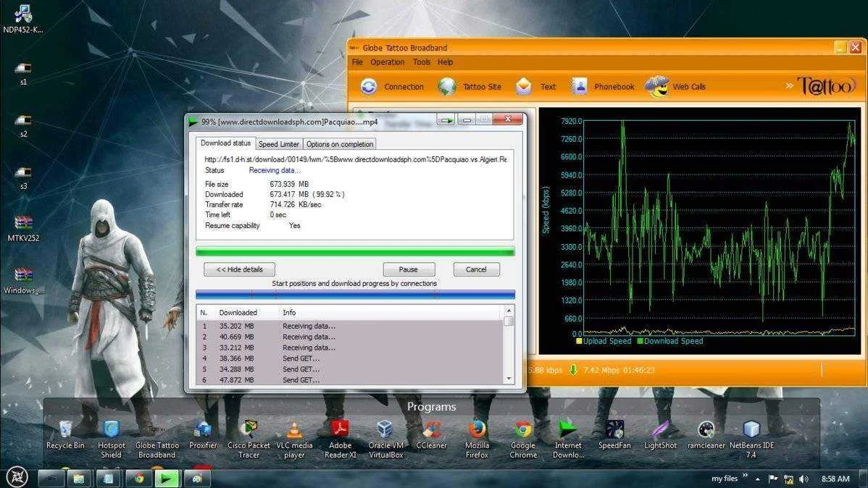Click the download URL text
The height and width of the screenshot is (488, 868).
click(356, 159)
